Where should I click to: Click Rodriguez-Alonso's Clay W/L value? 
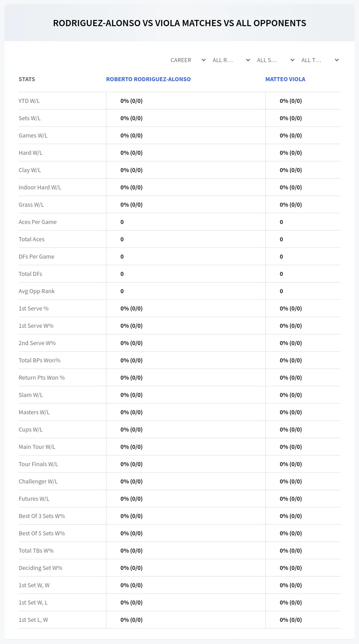coord(131,170)
